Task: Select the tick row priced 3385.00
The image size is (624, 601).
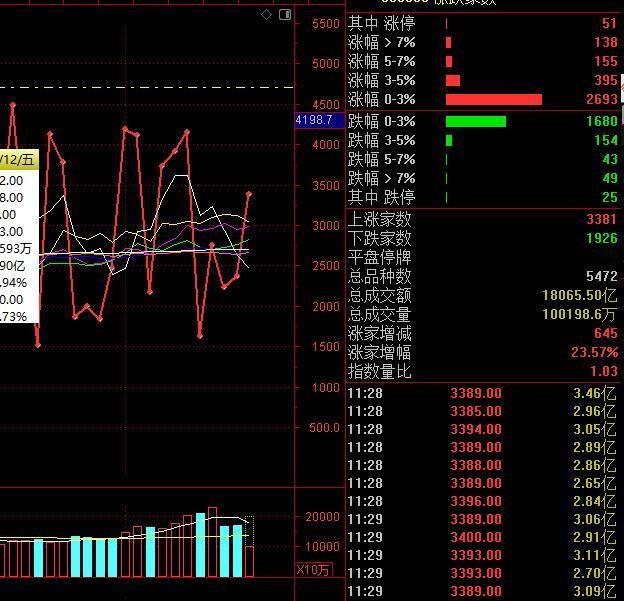Action: click(x=482, y=411)
